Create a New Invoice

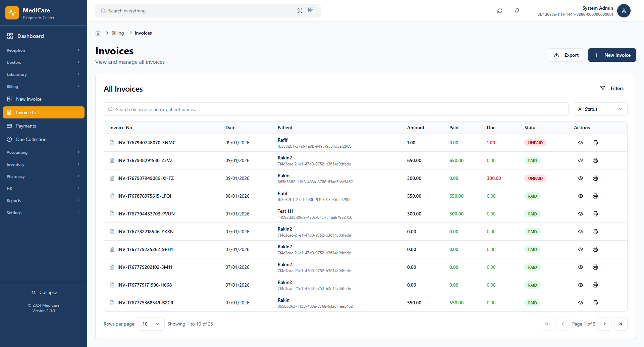(x=612, y=55)
